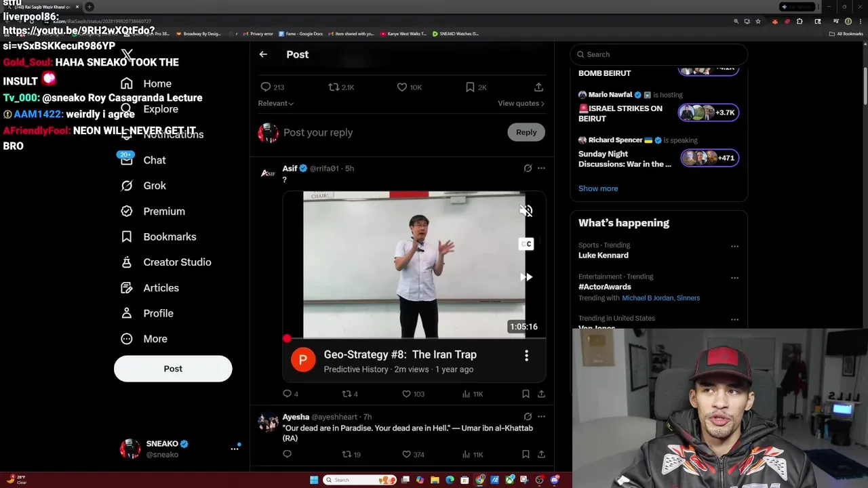Like Ayesha's post with 374 likes

tap(413, 454)
